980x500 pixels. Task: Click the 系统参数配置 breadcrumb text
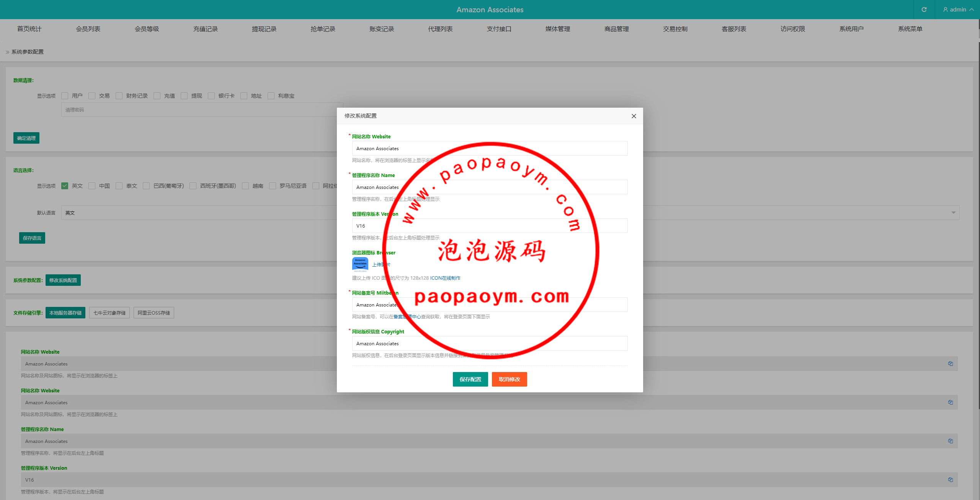pyautogui.click(x=28, y=52)
